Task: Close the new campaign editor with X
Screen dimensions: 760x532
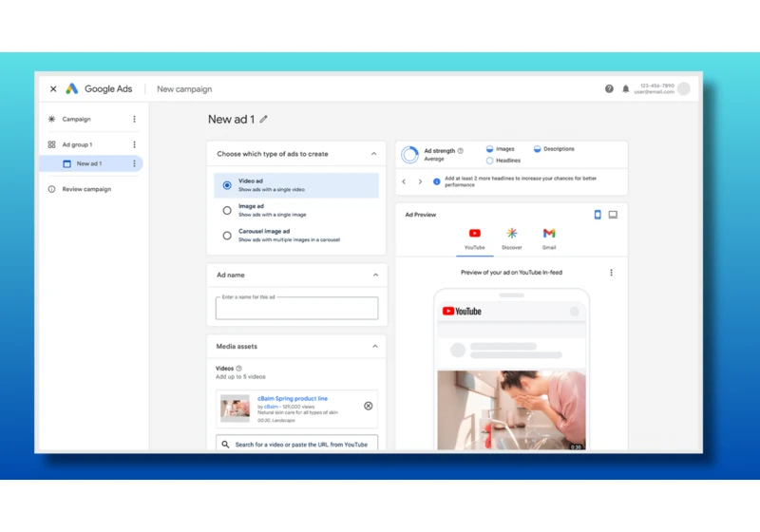Action: pyautogui.click(x=53, y=88)
